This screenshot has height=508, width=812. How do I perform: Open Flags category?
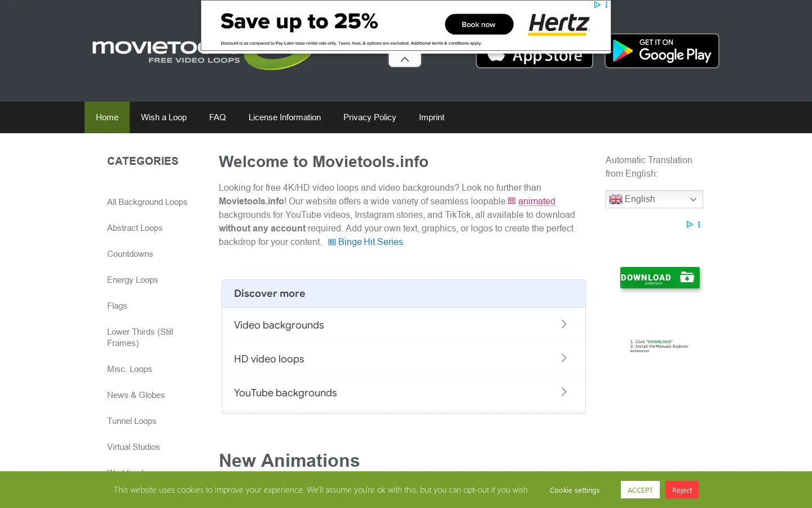pyautogui.click(x=117, y=306)
